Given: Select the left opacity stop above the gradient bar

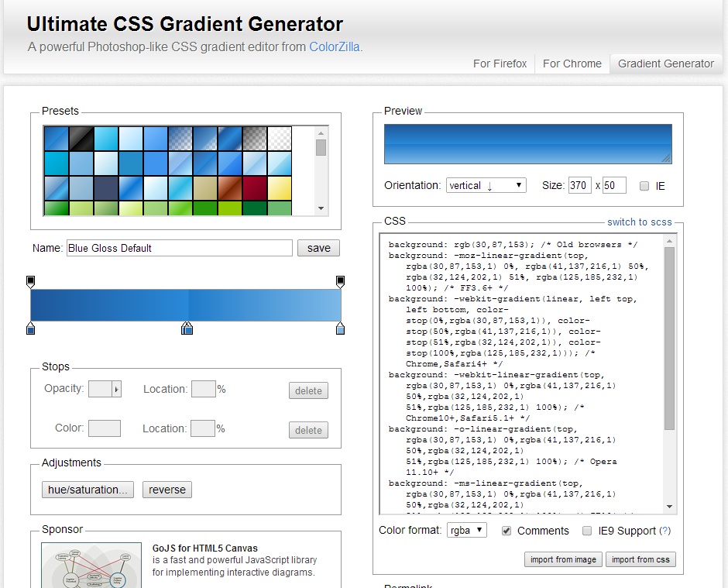Looking at the screenshot, I should [x=31, y=281].
